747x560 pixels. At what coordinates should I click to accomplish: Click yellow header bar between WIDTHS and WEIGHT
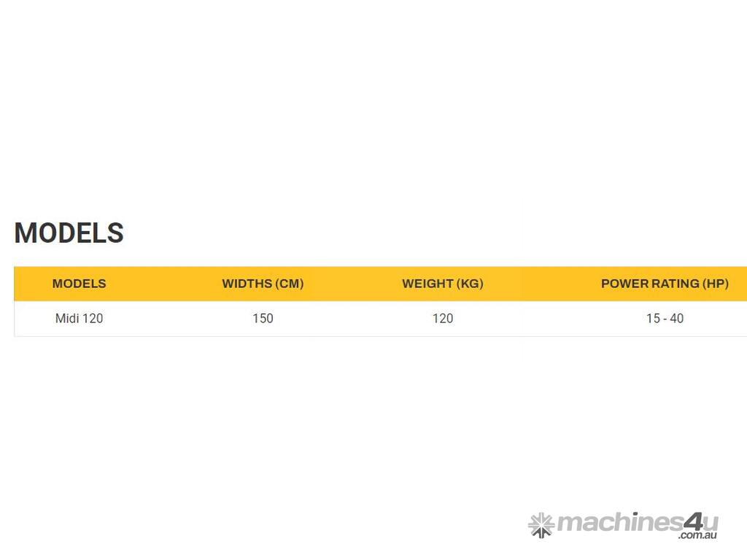353,284
